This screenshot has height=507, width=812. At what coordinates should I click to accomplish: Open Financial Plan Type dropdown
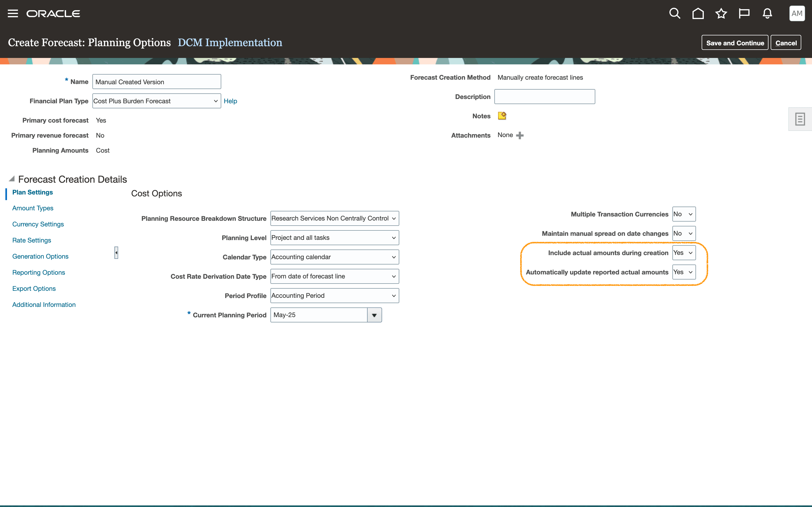[156, 101]
